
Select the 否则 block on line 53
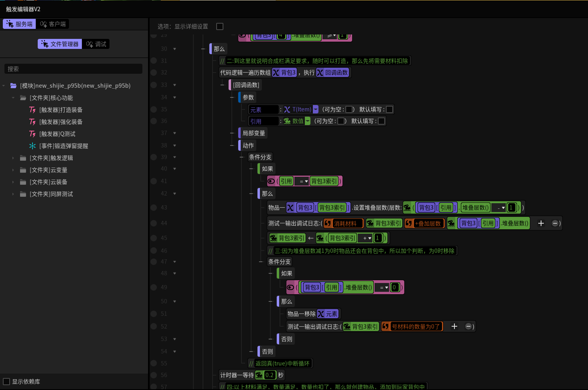[x=286, y=339]
